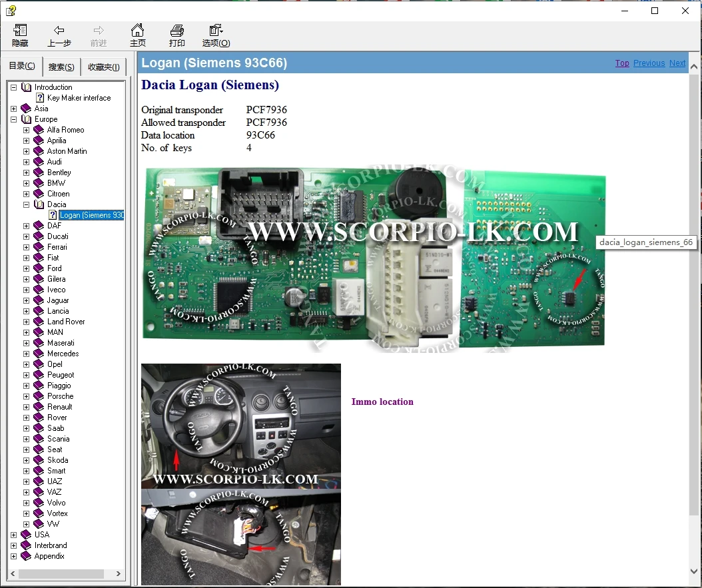Select Logan (Siemens 93C66) tree item
This screenshot has height=588, width=702.
click(91, 215)
